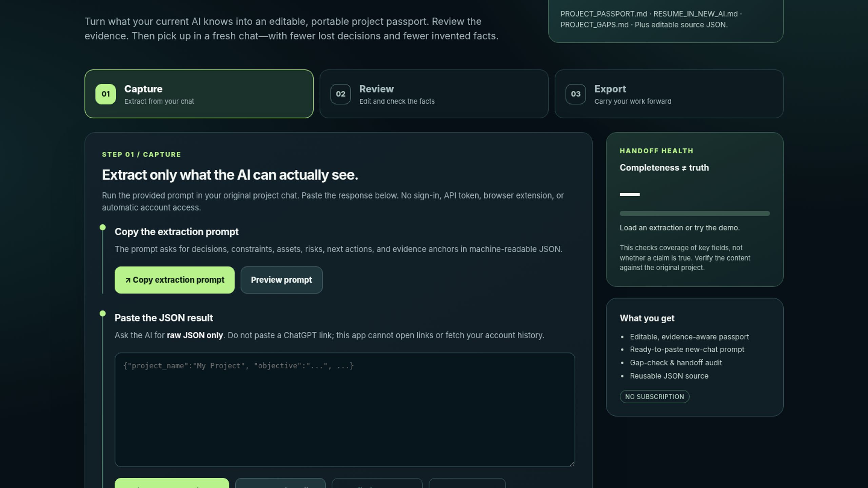Viewport: 868px width, 488px height.
Task: Click the NO SUBSCRIPTION badge
Action: pos(654,396)
